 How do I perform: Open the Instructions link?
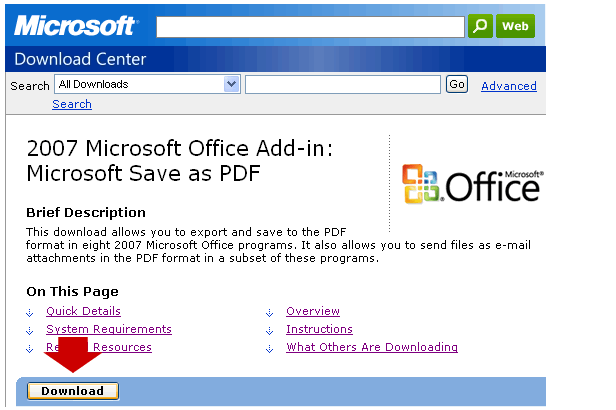coord(319,329)
